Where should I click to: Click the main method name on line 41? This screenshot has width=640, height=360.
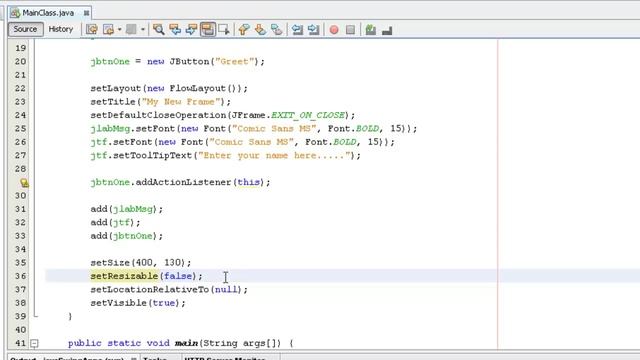click(x=187, y=343)
